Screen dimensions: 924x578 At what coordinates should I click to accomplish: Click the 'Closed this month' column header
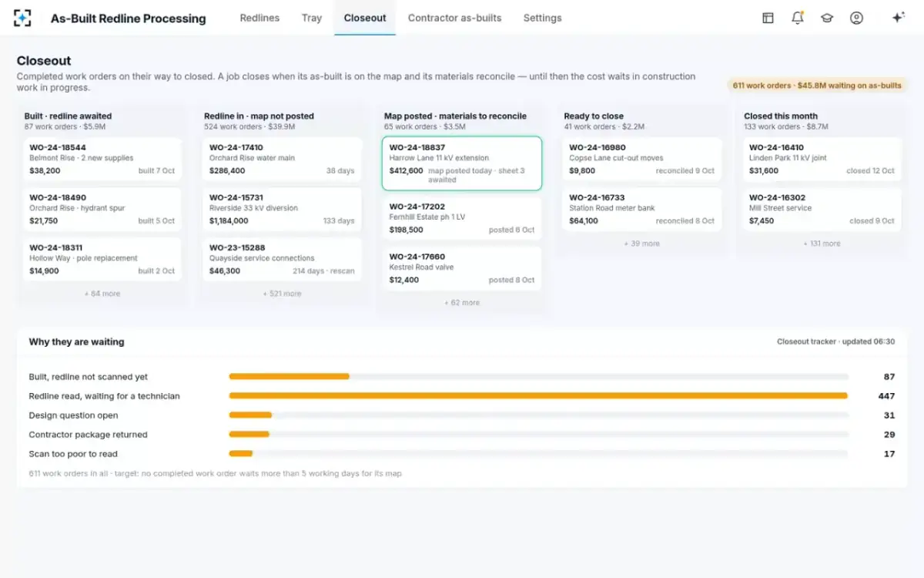pos(781,116)
